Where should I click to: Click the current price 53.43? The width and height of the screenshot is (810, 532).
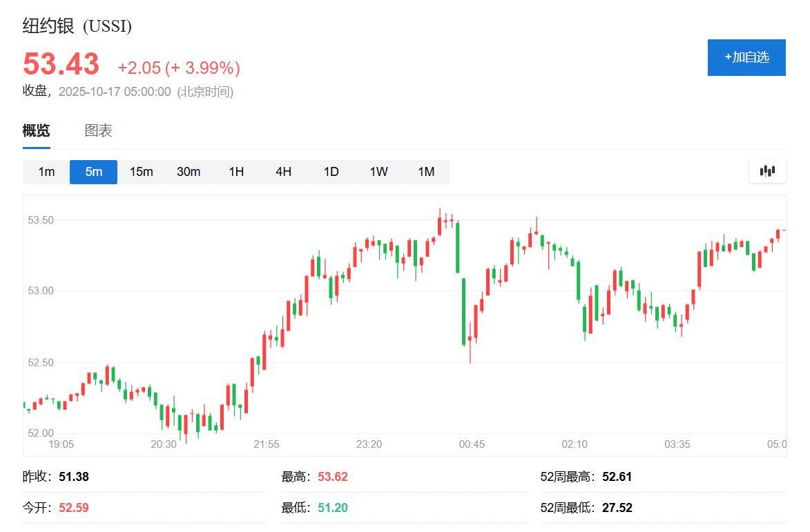click(x=61, y=65)
